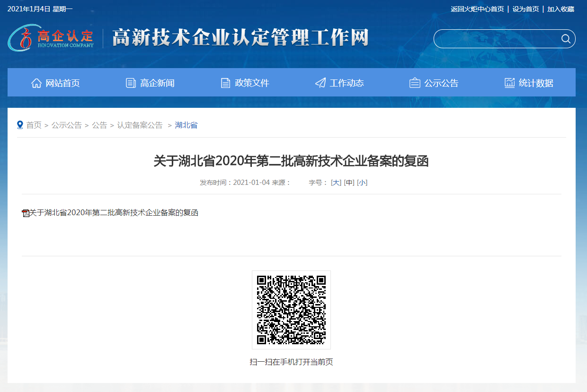
Task: Click the PDF attachment icon
Action: coord(26,213)
